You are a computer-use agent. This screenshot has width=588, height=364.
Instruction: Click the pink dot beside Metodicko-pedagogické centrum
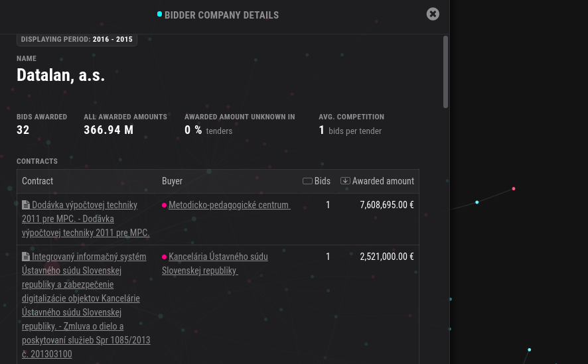pyautogui.click(x=164, y=206)
